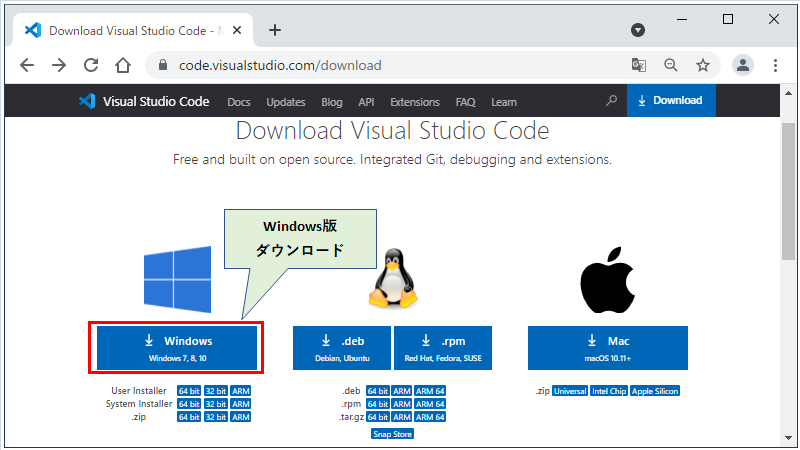Click the Windows download button
The width and height of the screenshot is (800, 450).
[x=177, y=347]
